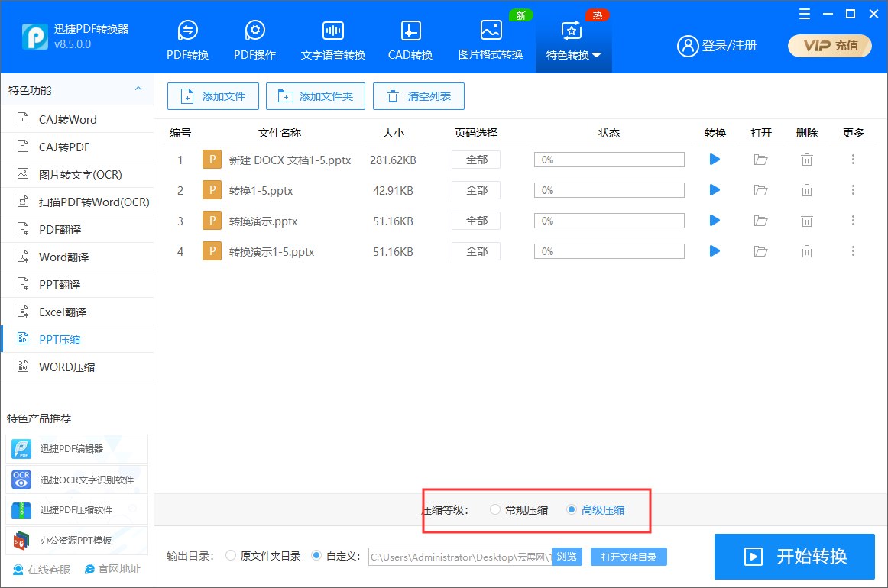Select CAJ转Word in sidebar

point(78,119)
